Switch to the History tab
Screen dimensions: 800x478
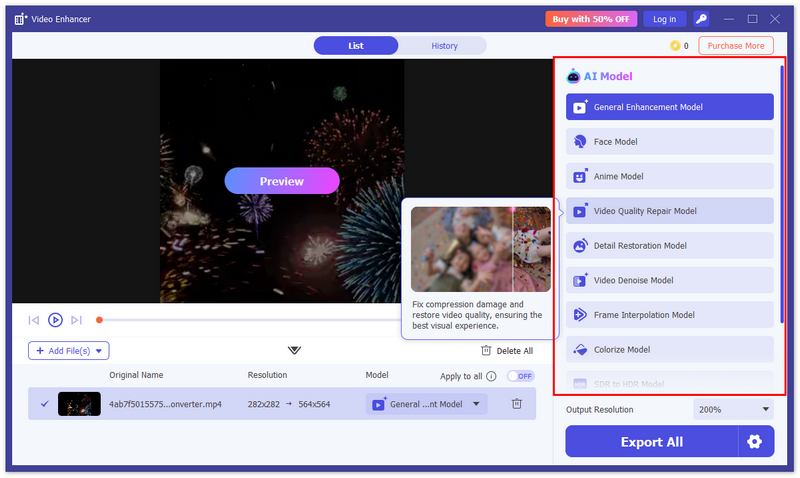444,46
